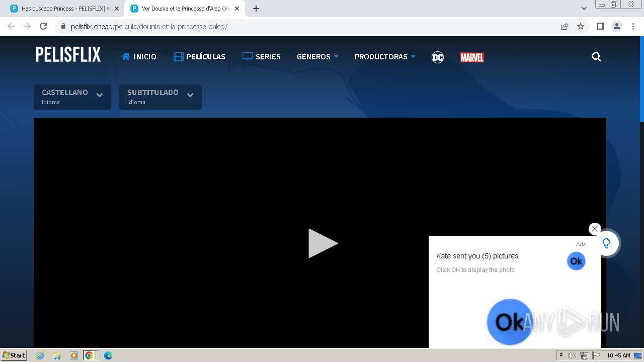Screen dimensions: 644x362
Task: Click the share page icon
Action: point(565,26)
